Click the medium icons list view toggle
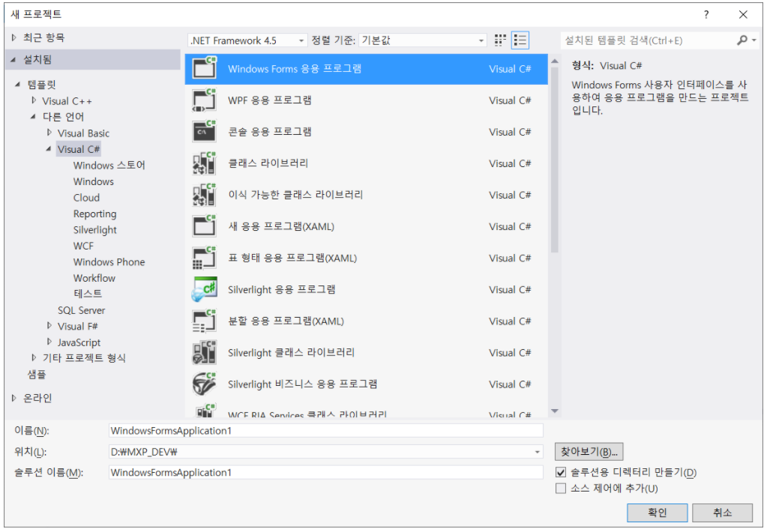 tap(520, 40)
